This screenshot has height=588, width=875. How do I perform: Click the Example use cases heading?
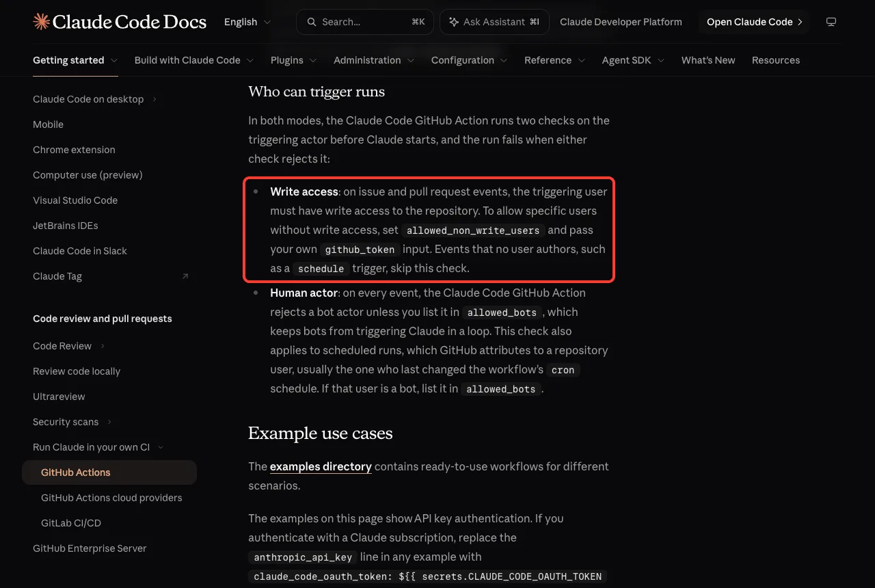320,433
